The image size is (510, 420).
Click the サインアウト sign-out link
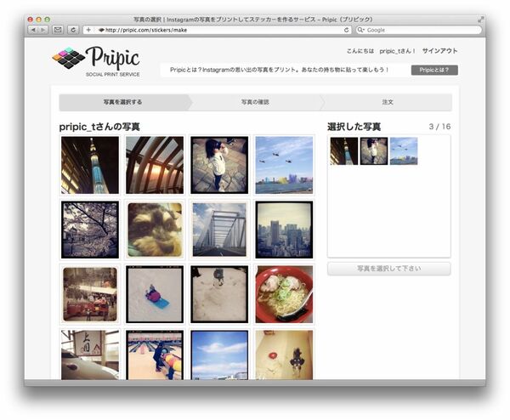[439, 51]
